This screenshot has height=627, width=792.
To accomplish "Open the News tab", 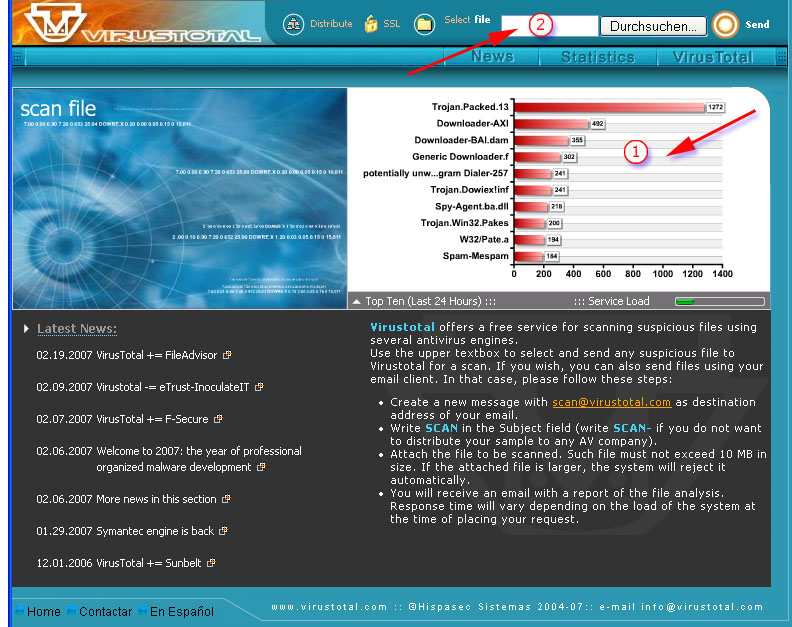I will point(492,57).
